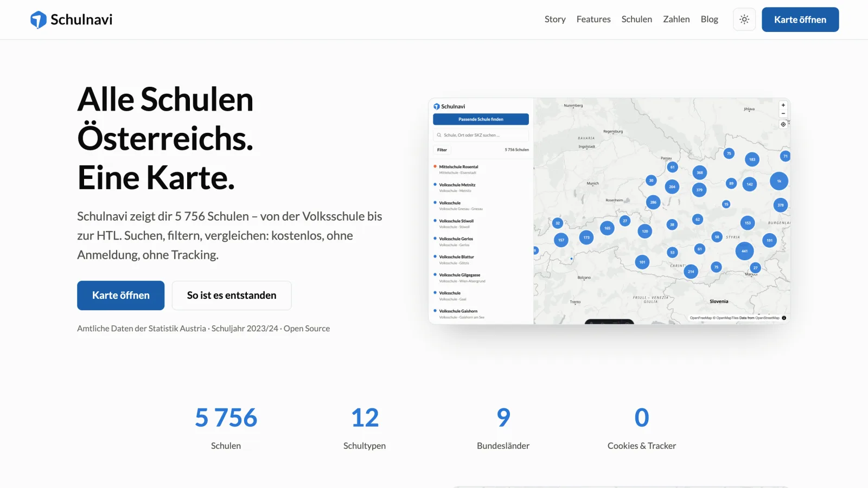Open So ist es entstanden
This screenshot has height=488, width=868.
point(232,296)
